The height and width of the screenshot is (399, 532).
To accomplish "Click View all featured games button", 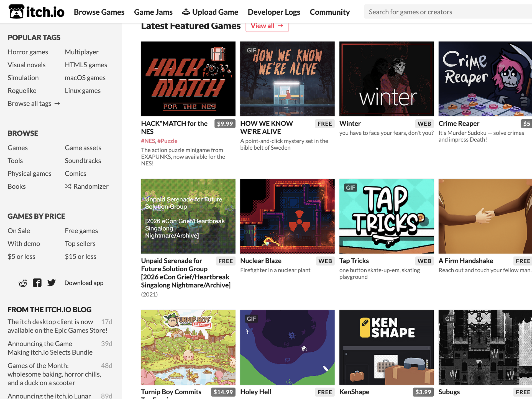I will pyautogui.click(x=267, y=25).
